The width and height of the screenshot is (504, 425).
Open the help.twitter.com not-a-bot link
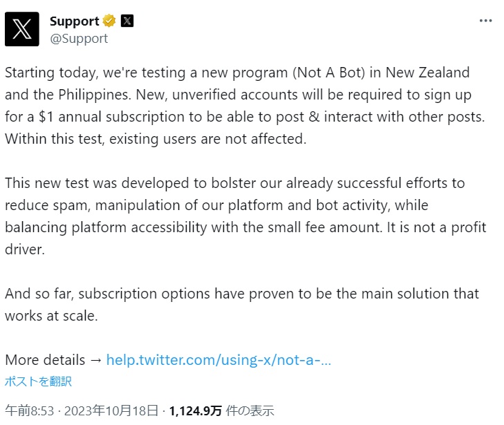tap(218, 360)
